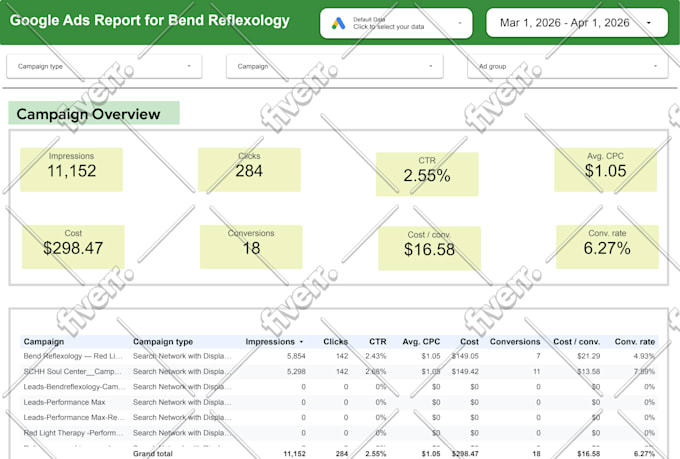The image size is (680, 459).
Task: Click the Campaign Overview section heading
Action: click(88, 114)
